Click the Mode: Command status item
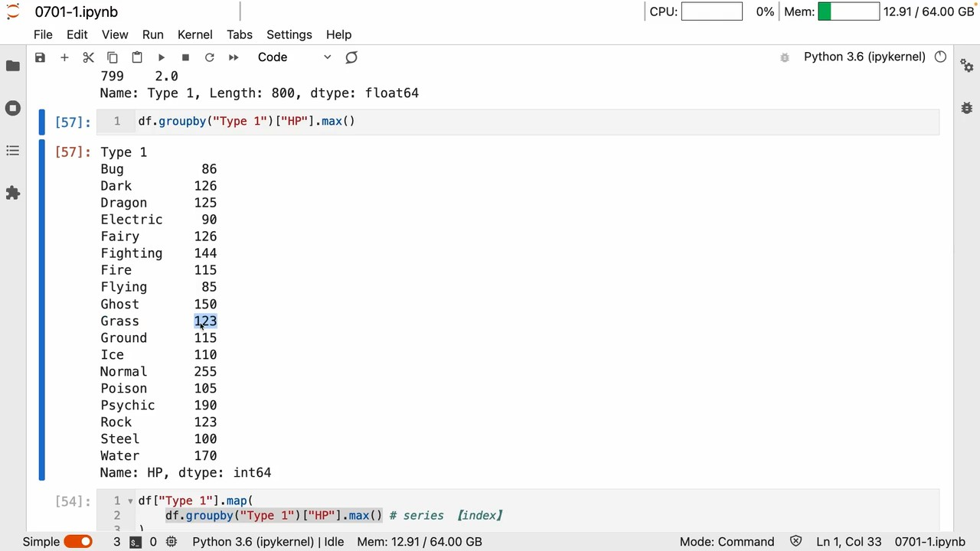This screenshot has width=980, height=551. pos(727,542)
